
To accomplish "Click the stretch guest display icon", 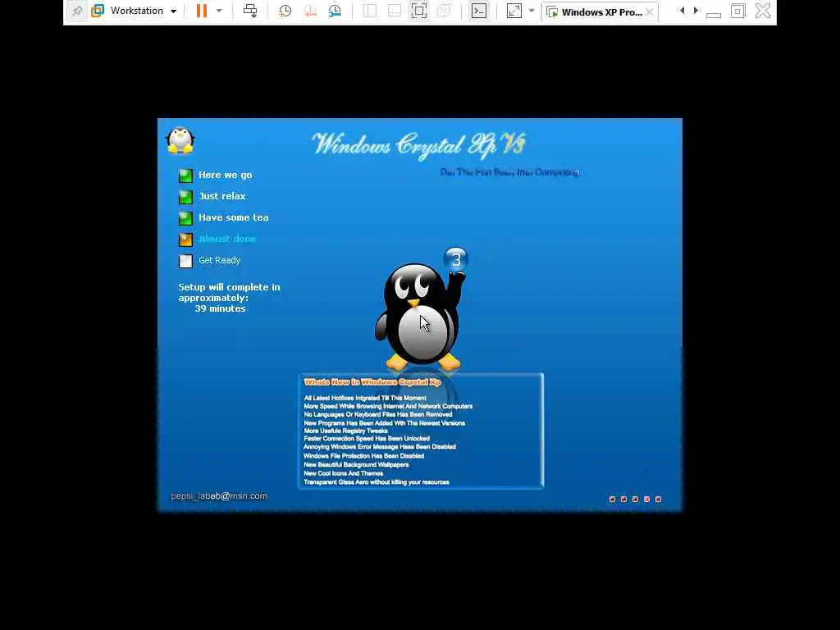I will point(514,11).
